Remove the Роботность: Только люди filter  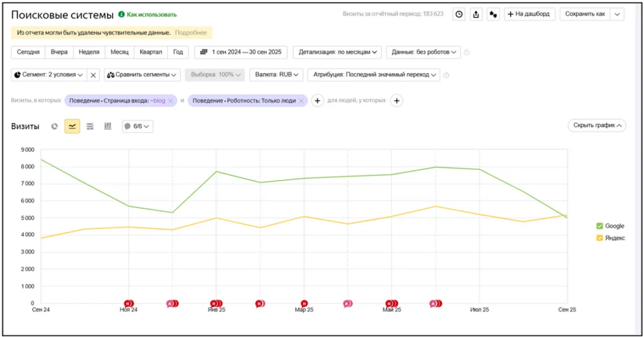(x=301, y=101)
